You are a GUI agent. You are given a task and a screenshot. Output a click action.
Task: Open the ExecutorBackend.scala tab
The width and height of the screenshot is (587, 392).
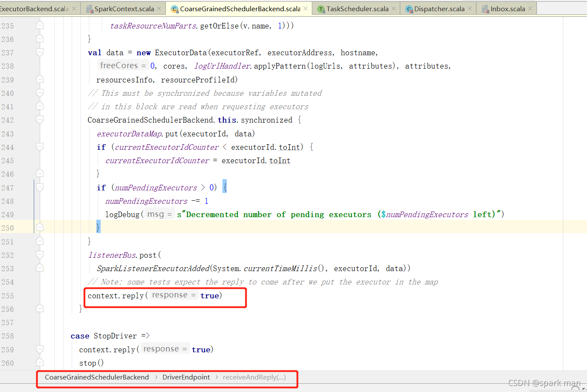click(34, 9)
